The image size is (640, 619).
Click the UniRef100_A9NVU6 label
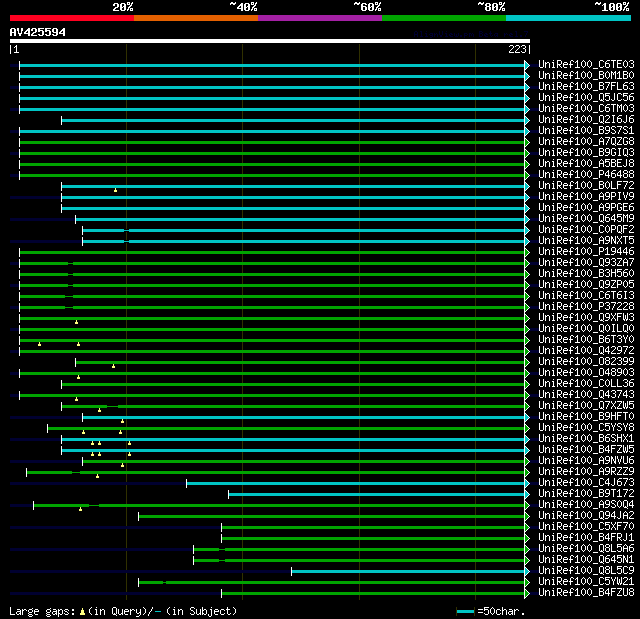pos(586,461)
